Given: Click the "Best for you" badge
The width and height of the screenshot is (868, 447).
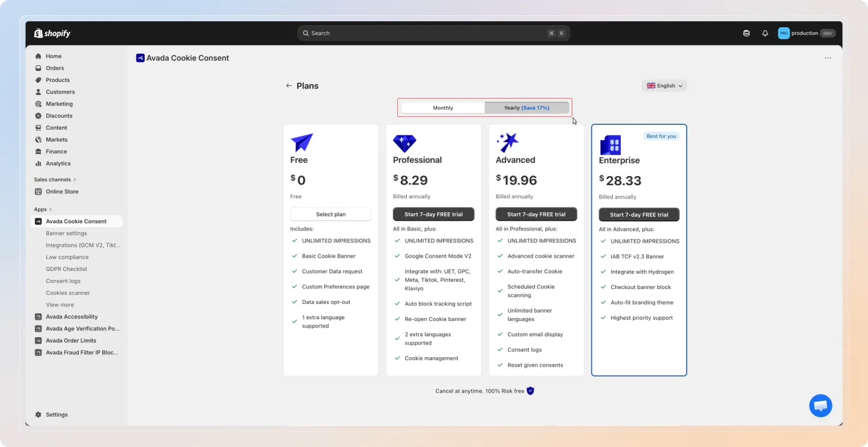Looking at the screenshot, I should [661, 136].
